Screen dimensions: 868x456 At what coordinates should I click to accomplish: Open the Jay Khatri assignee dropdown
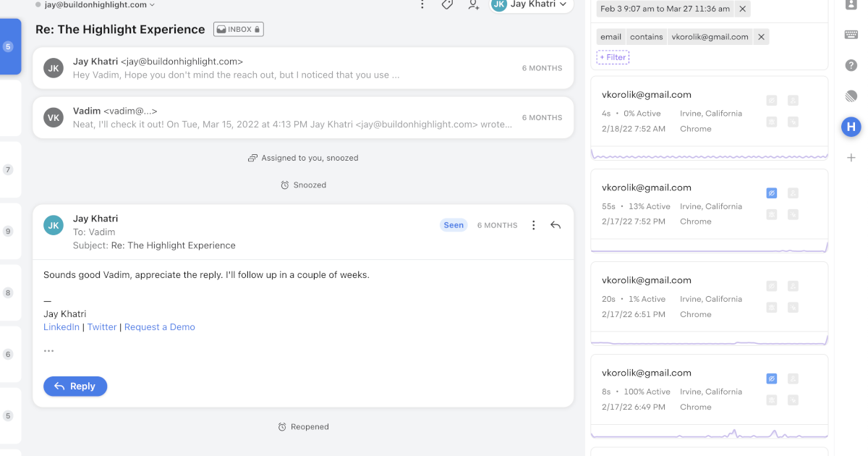[x=531, y=5]
